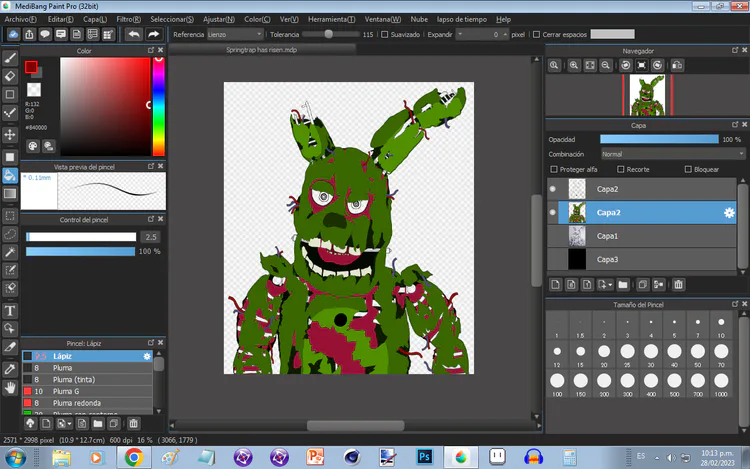Click the export share icon in toolbar
The width and height of the screenshot is (750, 469).
tap(29, 34)
